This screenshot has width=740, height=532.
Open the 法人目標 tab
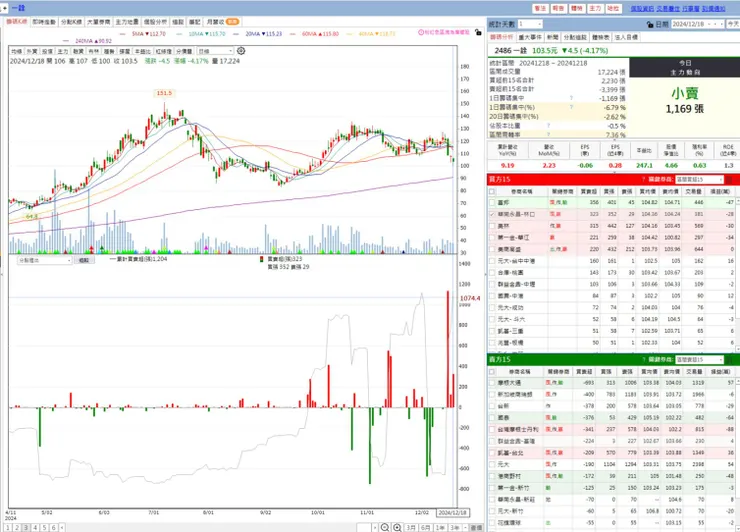[626, 37]
